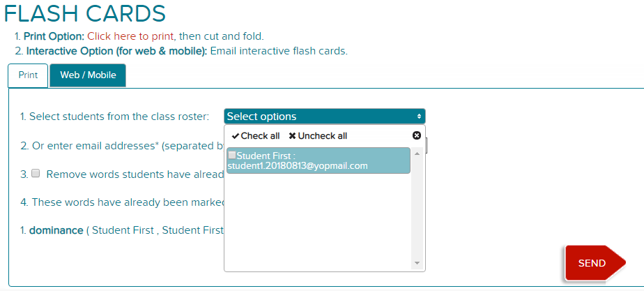Click the Uncheck all label
The width and height of the screenshot is (644, 291).
323,136
